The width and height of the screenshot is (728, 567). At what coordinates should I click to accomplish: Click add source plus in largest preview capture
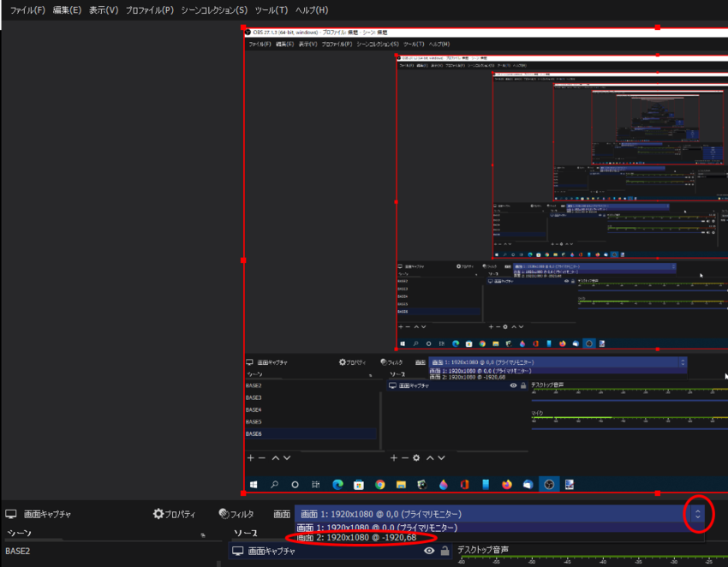pyautogui.click(x=394, y=458)
